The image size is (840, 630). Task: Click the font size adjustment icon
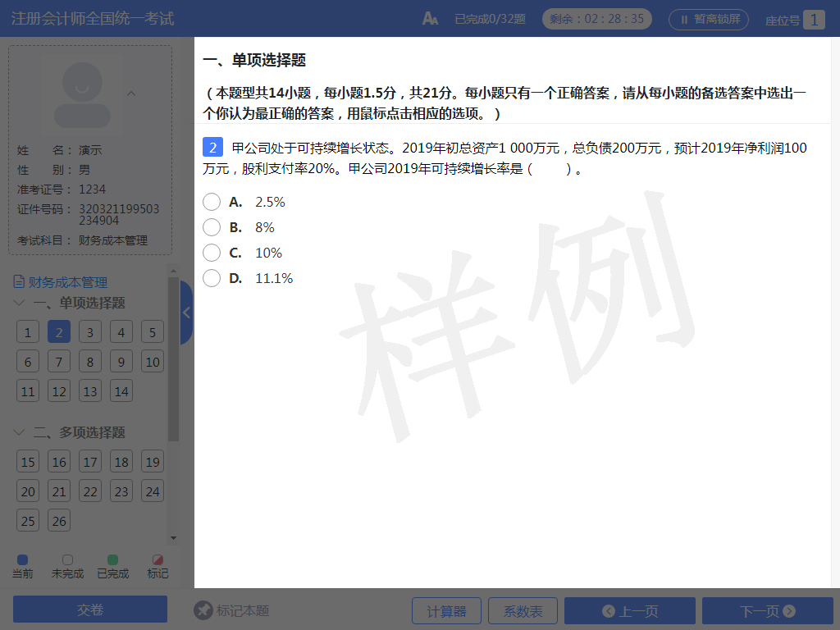point(430,19)
